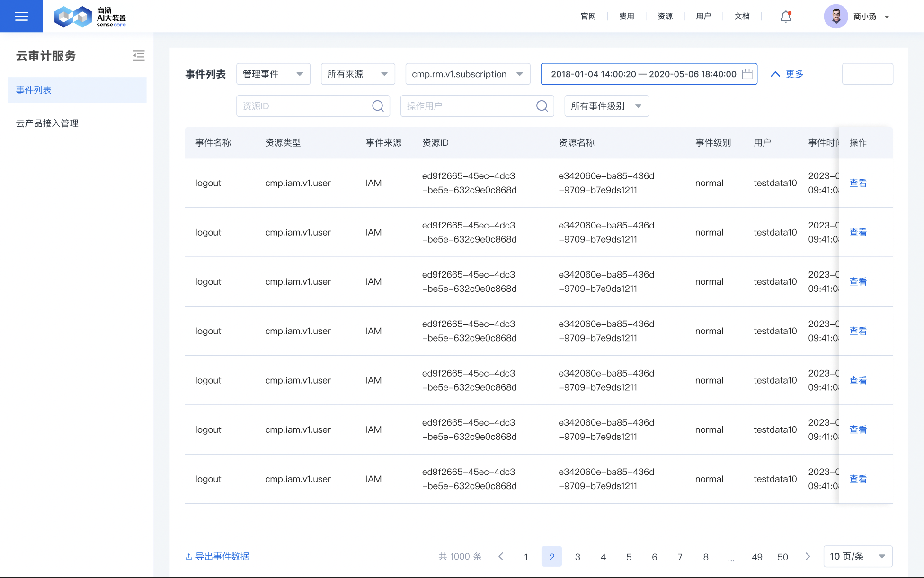
Task: Go to next page arrow
Action: 808,557
